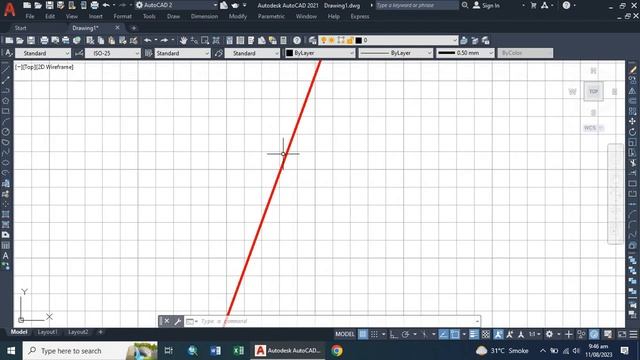
Task: Select the Circle draw tool
Action: tap(5, 132)
